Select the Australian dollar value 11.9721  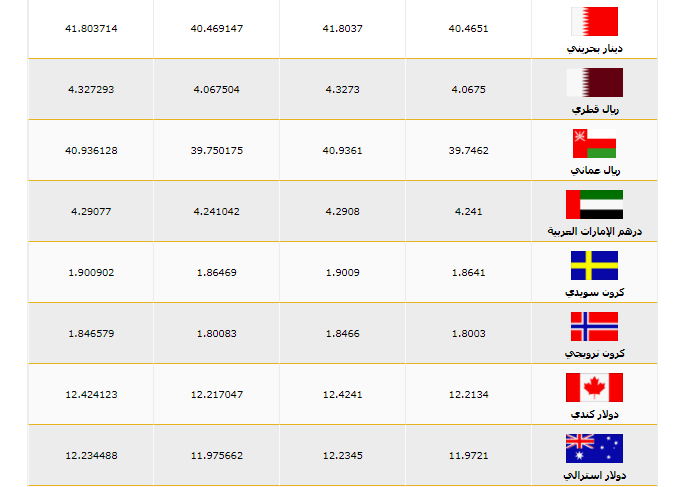[x=469, y=455]
